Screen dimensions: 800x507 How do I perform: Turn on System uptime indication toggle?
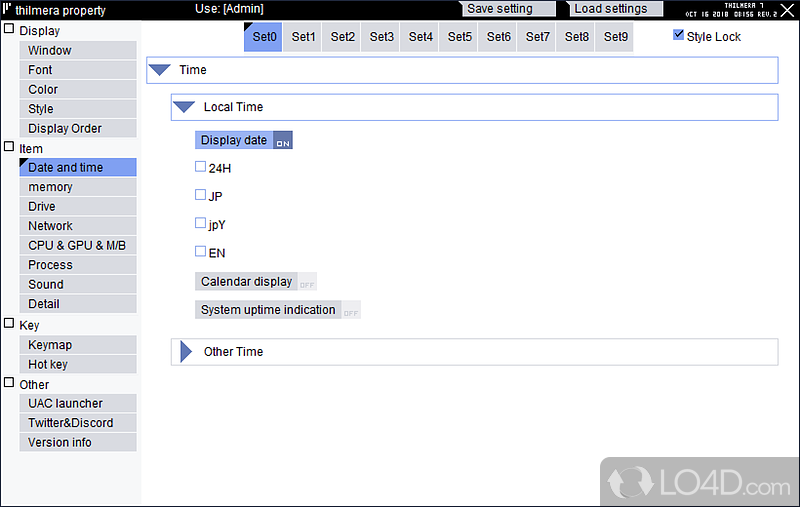[278, 310]
